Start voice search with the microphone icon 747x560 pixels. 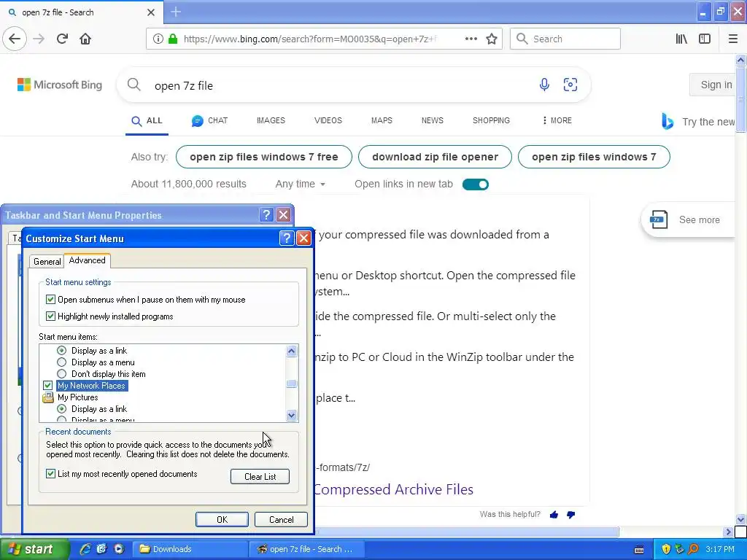pyautogui.click(x=544, y=85)
